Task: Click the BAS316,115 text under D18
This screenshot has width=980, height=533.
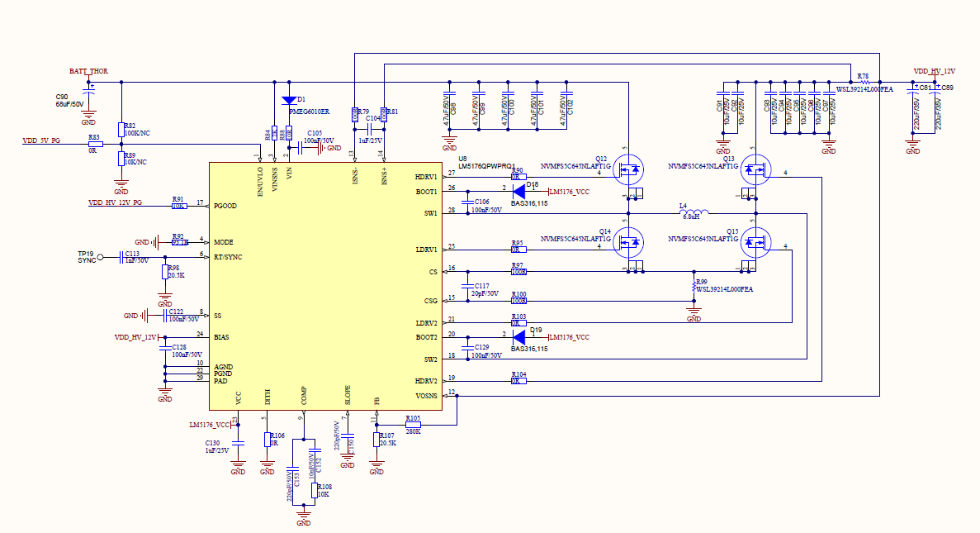Action: pyautogui.click(x=529, y=203)
